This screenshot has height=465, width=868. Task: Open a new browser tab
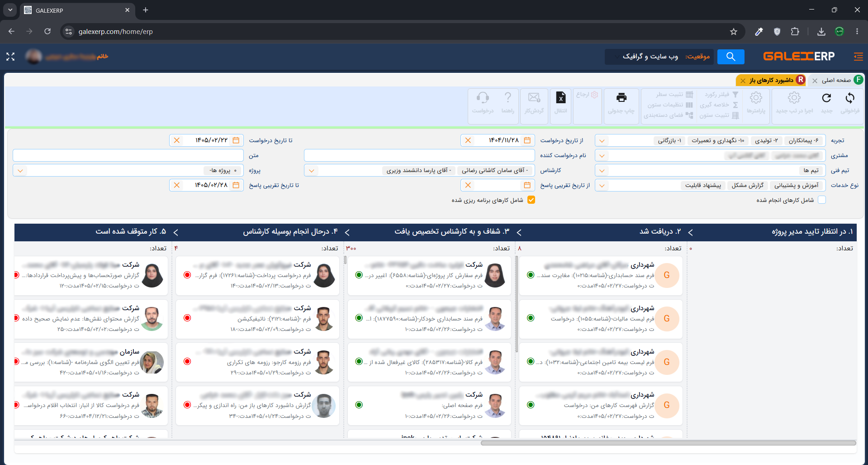click(145, 10)
